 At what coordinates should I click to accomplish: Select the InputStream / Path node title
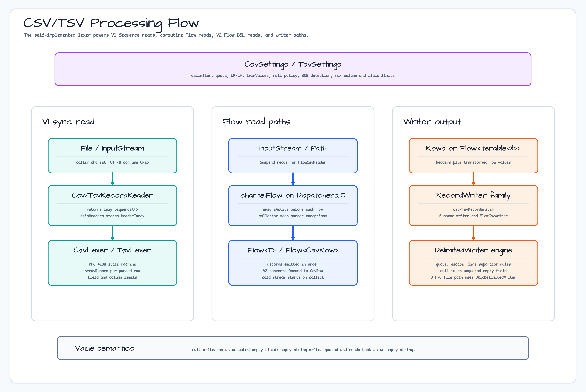tap(293, 148)
